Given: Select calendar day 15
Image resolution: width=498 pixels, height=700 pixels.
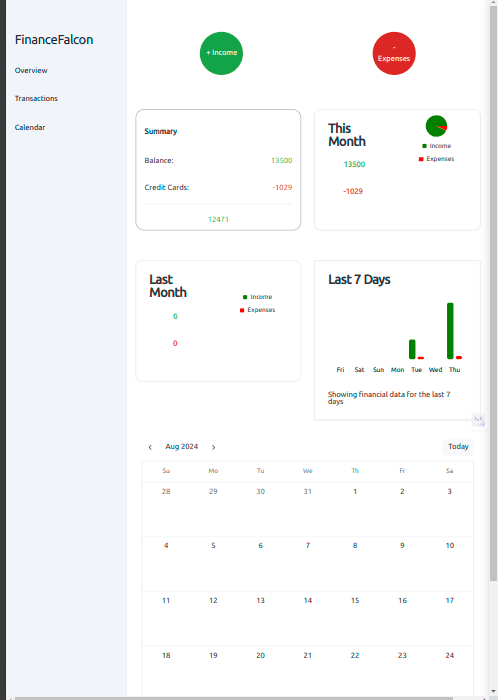Looking at the screenshot, I should coord(355,600).
